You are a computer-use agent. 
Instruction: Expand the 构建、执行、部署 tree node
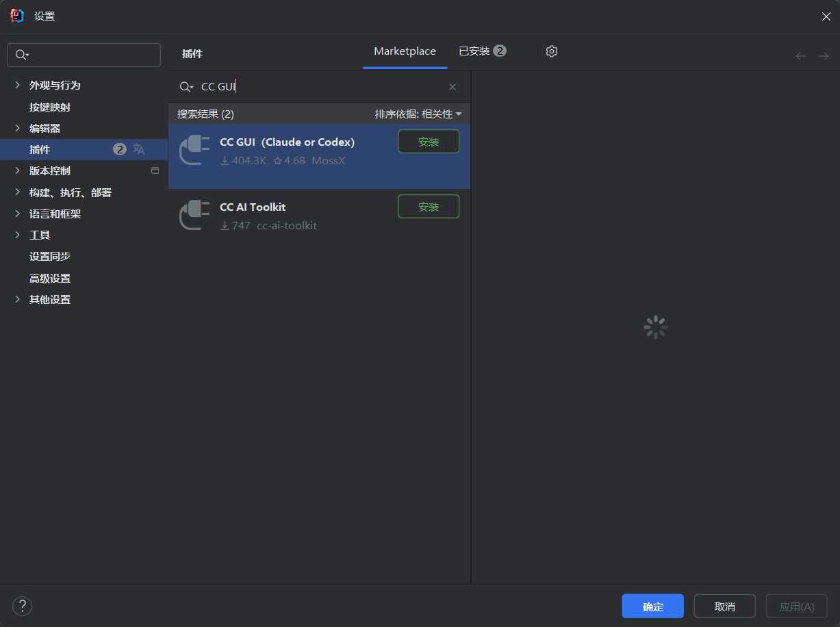(18, 192)
